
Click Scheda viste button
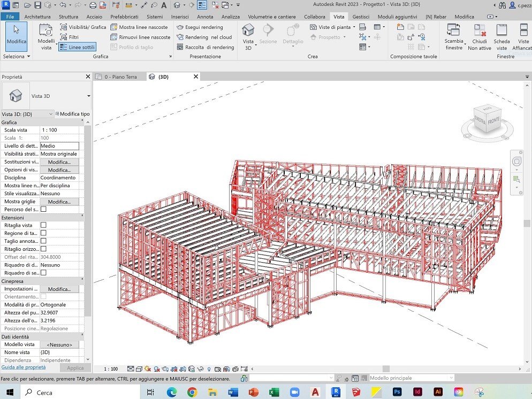pos(501,36)
